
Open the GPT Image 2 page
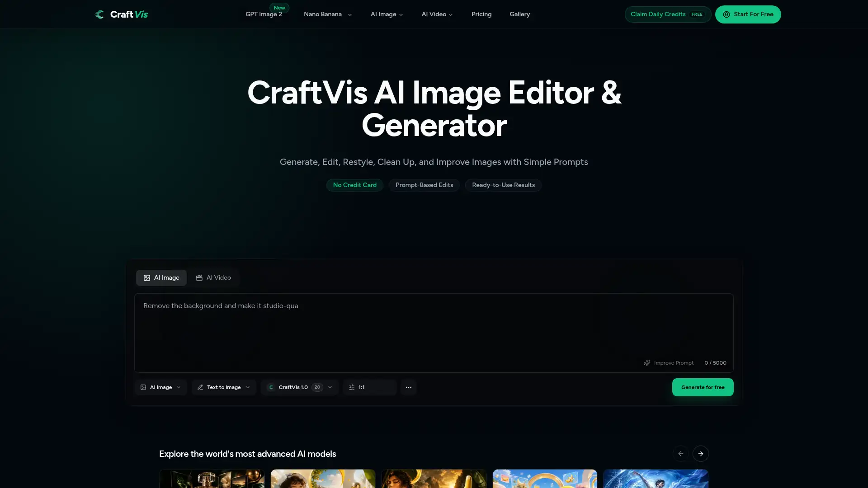pos(264,14)
